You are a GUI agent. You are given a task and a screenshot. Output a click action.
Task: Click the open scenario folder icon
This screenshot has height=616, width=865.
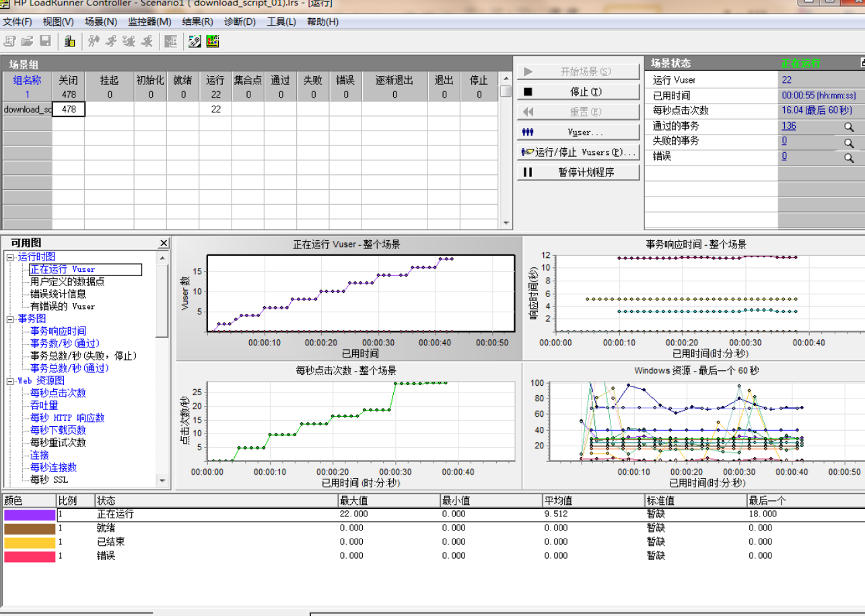pyautogui.click(x=27, y=42)
